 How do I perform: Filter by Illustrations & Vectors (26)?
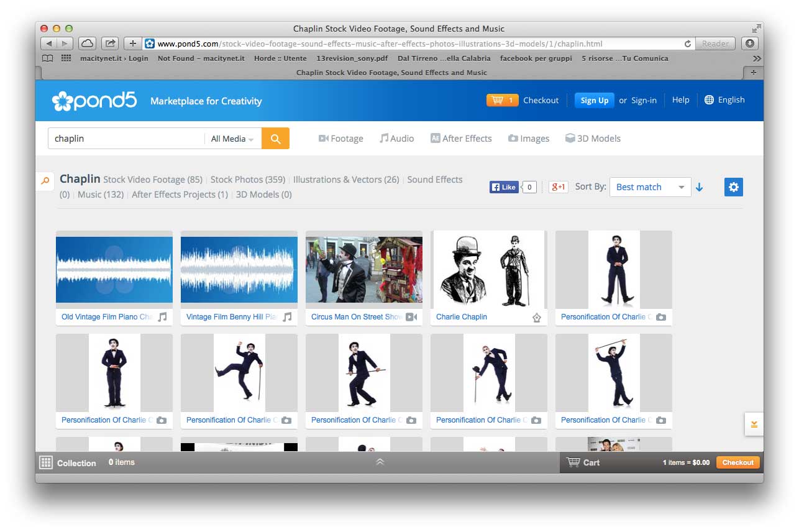(346, 180)
